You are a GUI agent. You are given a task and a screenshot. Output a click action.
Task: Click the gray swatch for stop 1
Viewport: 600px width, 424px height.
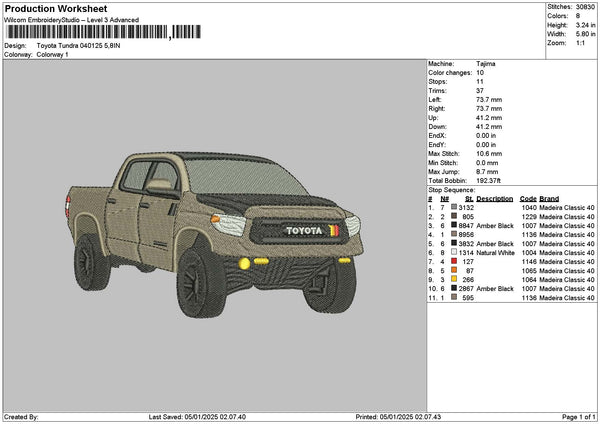pyautogui.click(x=454, y=207)
